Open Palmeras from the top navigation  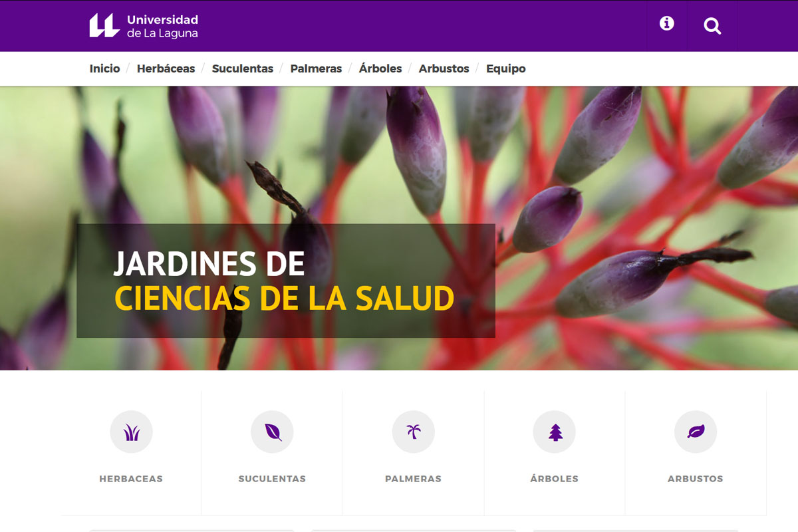pyautogui.click(x=316, y=68)
